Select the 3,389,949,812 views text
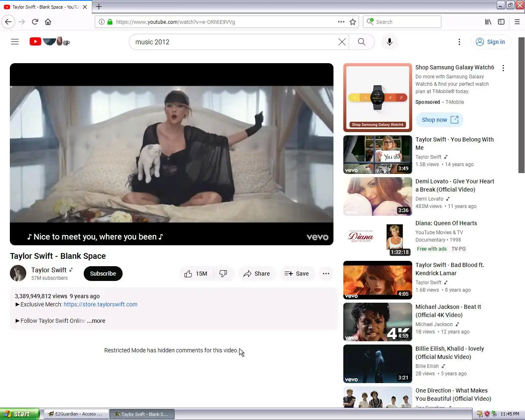This screenshot has height=420, width=525. [41, 296]
